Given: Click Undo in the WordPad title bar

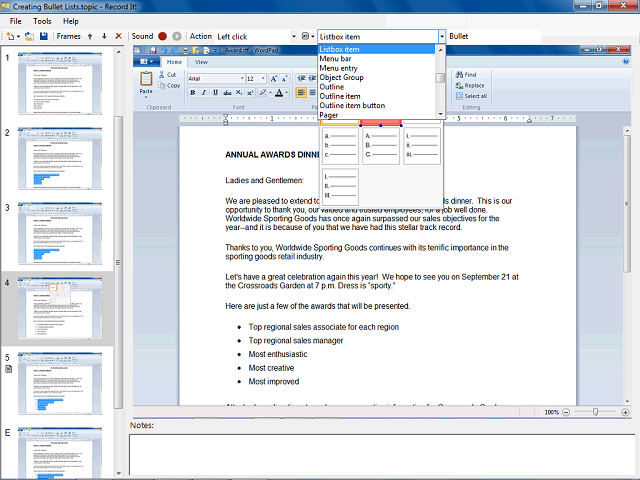Looking at the screenshot, I should point(163,50).
